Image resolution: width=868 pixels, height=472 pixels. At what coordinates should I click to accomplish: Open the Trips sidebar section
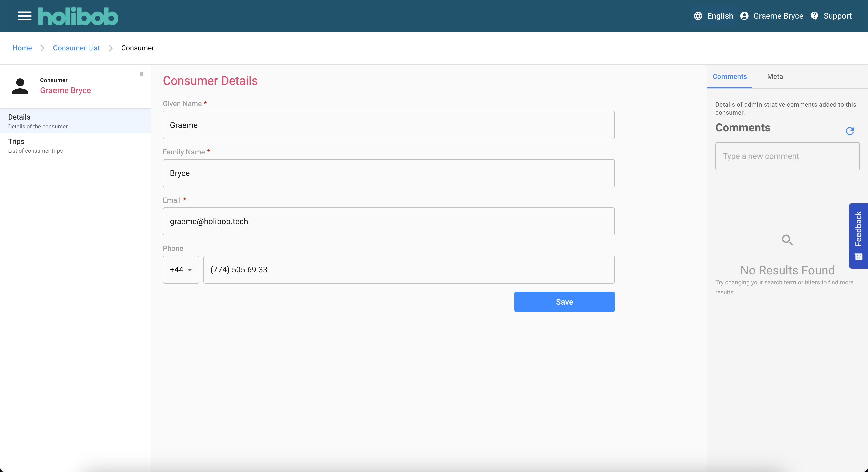coord(76,146)
